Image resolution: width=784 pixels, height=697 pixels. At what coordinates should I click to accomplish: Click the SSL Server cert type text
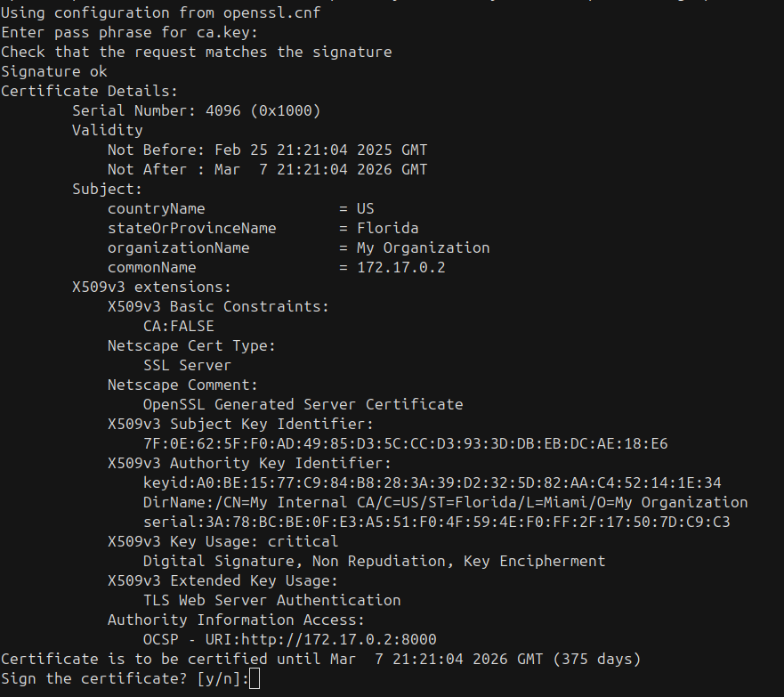[x=187, y=365]
